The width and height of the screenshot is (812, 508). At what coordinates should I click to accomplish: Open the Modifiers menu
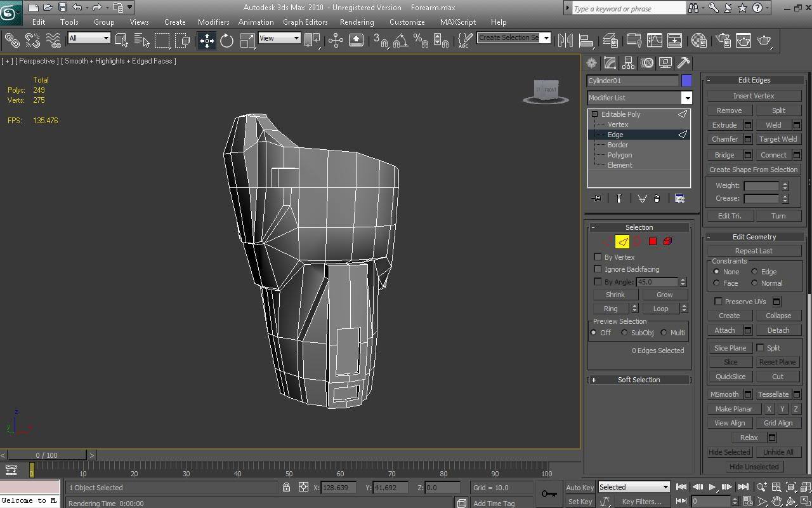point(213,22)
